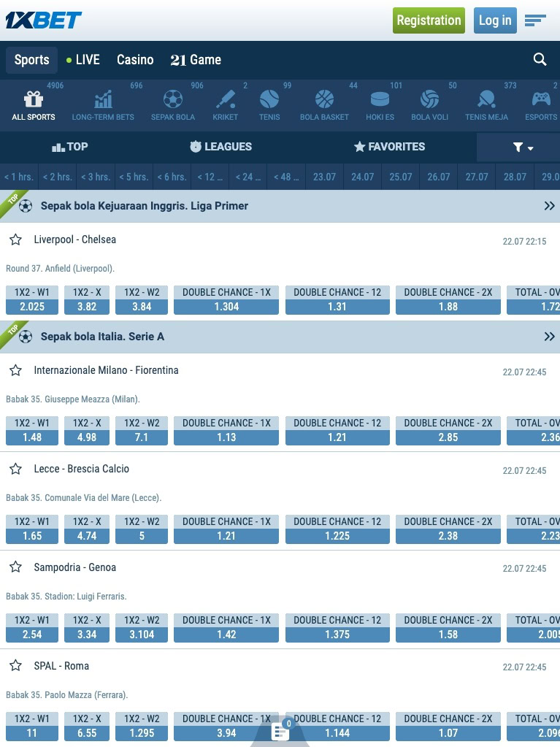
Task: Open the Casino tab
Action: coord(135,60)
